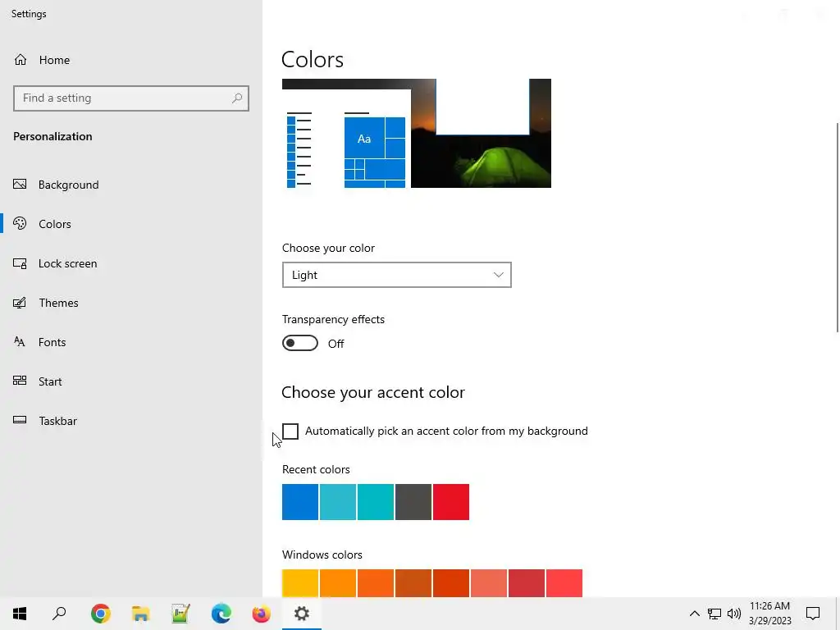Open File Explorer from the taskbar
The width and height of the screenshot is (840, 630).
[x=141, y=614]
